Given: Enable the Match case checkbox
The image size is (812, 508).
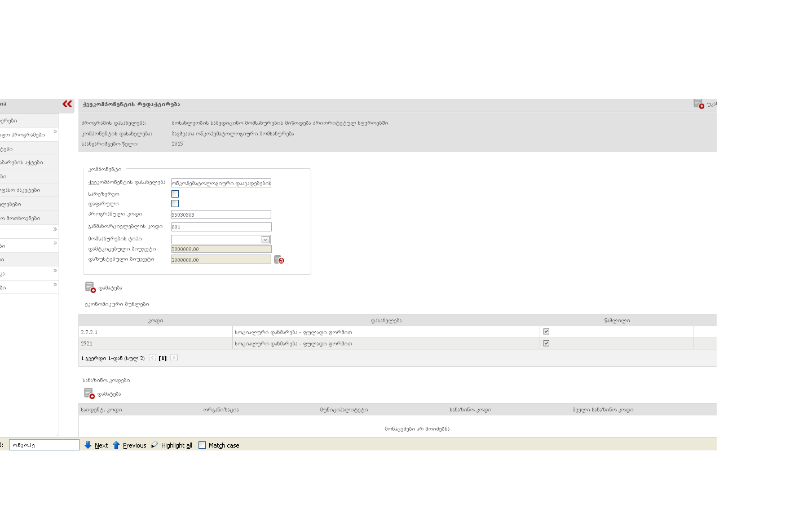Looking at the screenshot, I should 202,445.
